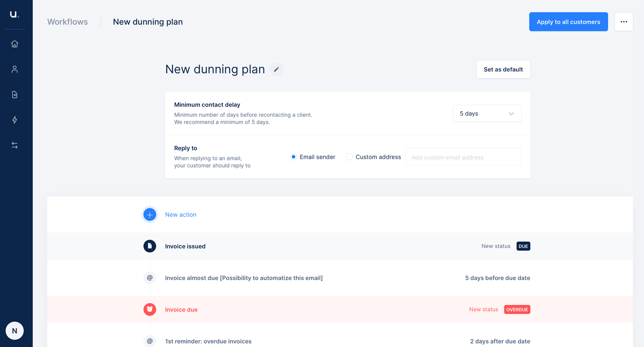644x347 pixels.
Task: Open the Invoice issued row
Action: [x=340, y=246]
